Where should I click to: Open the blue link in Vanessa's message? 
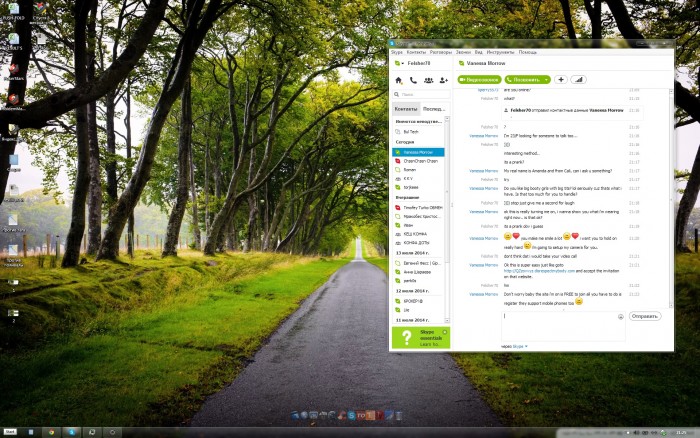(539, 271)
